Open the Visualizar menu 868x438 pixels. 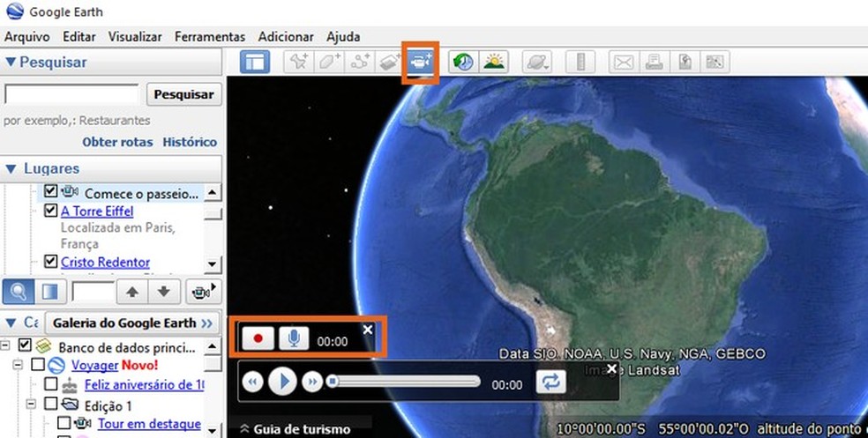135,37
